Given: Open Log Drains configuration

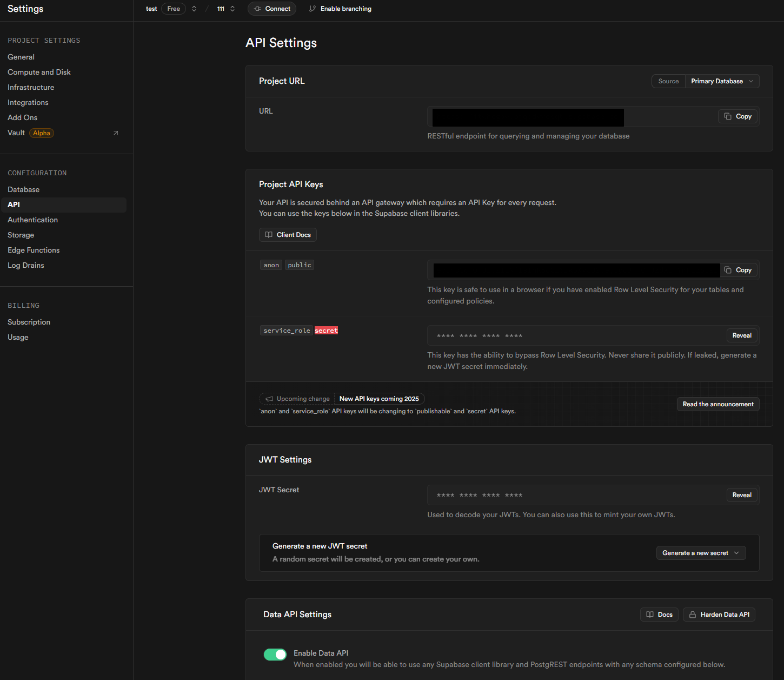Looking at the screenshot, I should click(26, 265).
